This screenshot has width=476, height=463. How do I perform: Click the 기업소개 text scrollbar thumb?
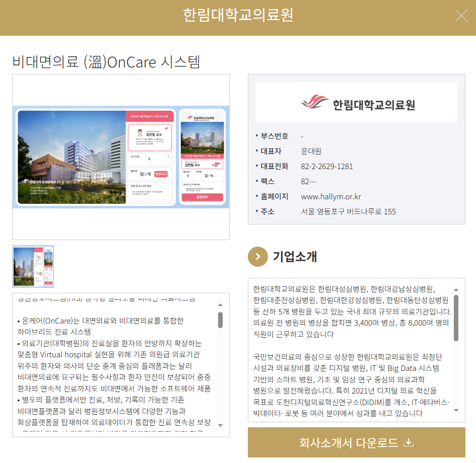tap(456, 318)
